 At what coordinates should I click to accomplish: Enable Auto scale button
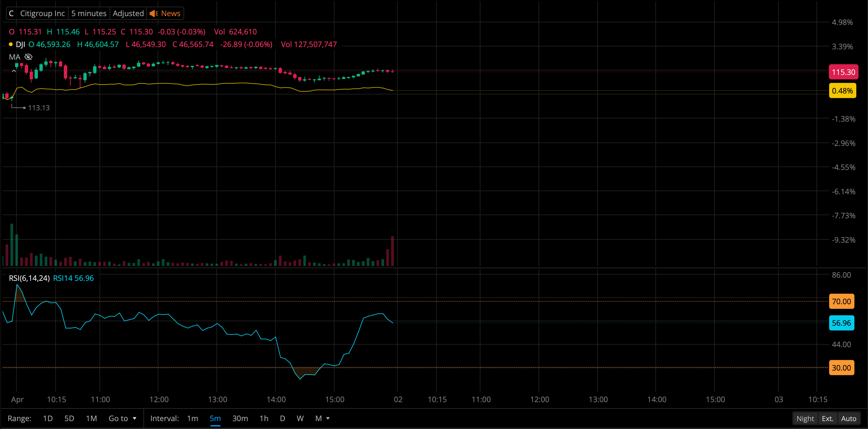(x=848, y=418)
